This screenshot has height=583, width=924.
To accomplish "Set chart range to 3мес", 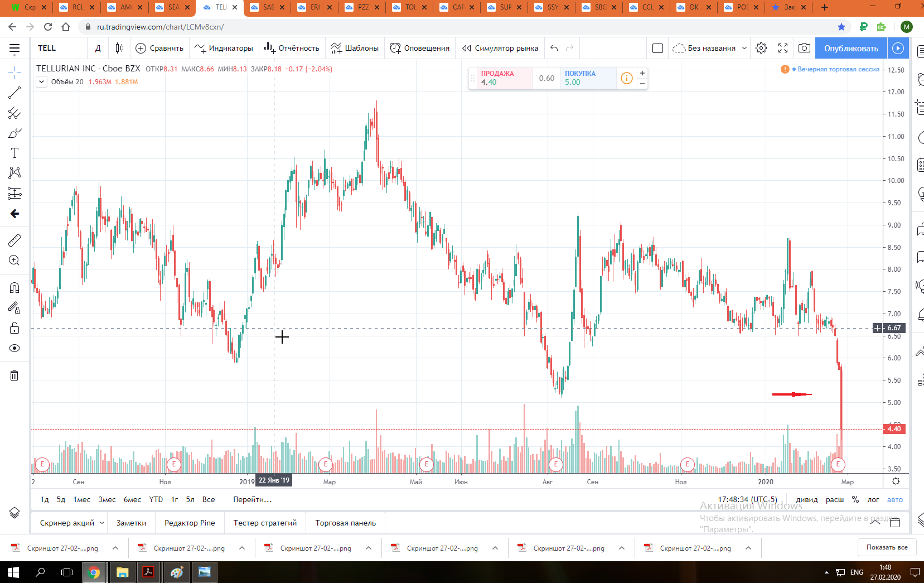I will (x=107, y=499).
